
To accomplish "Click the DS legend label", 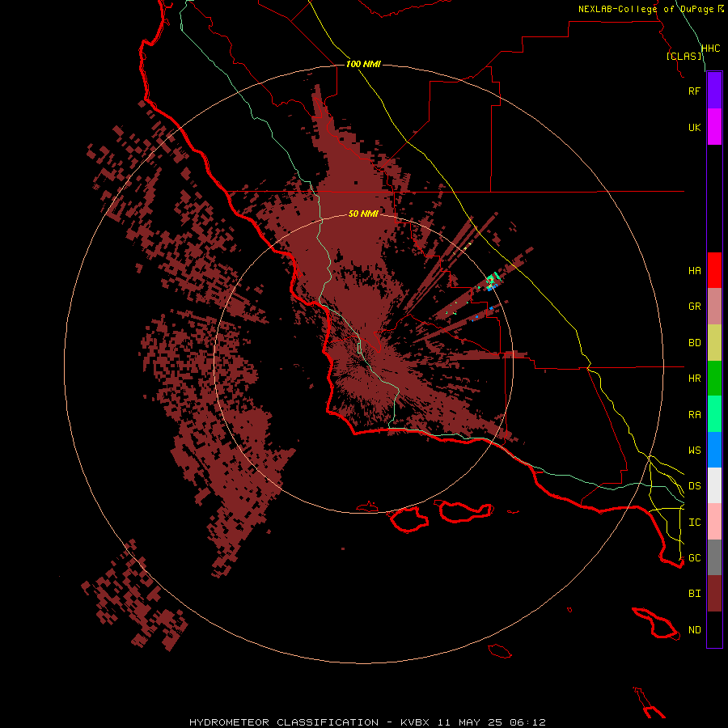I will coord(694,485).
